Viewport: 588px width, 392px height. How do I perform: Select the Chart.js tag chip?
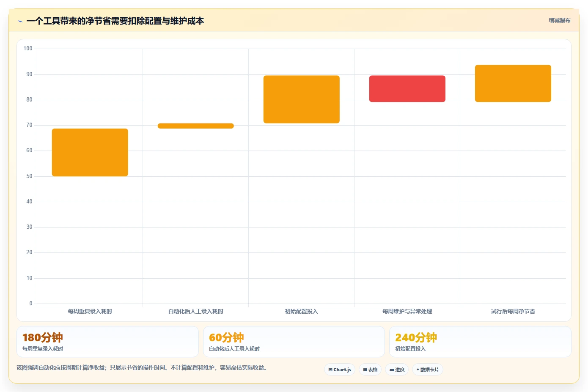[340, 370]
